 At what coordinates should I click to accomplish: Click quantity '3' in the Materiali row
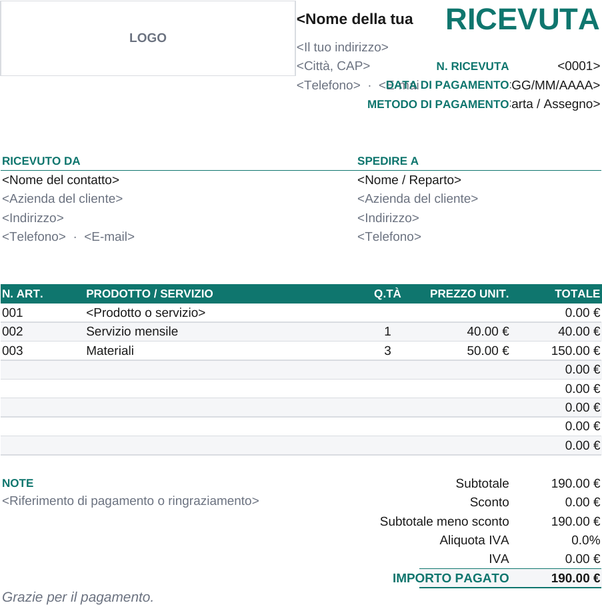click(x=387, y=351)
